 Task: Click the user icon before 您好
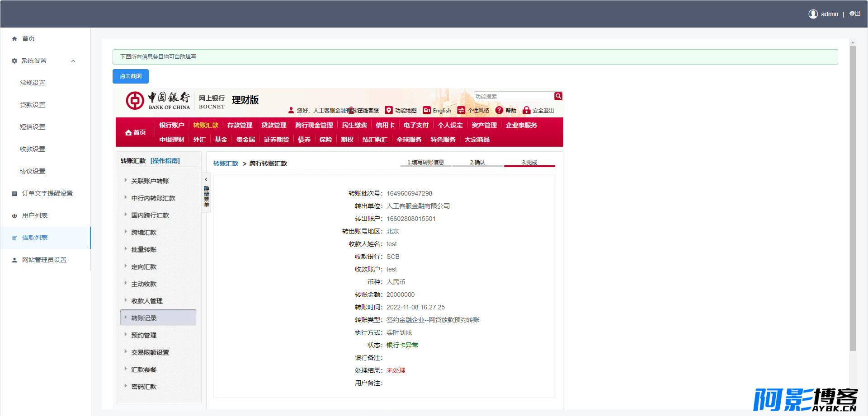coord(291,110)
